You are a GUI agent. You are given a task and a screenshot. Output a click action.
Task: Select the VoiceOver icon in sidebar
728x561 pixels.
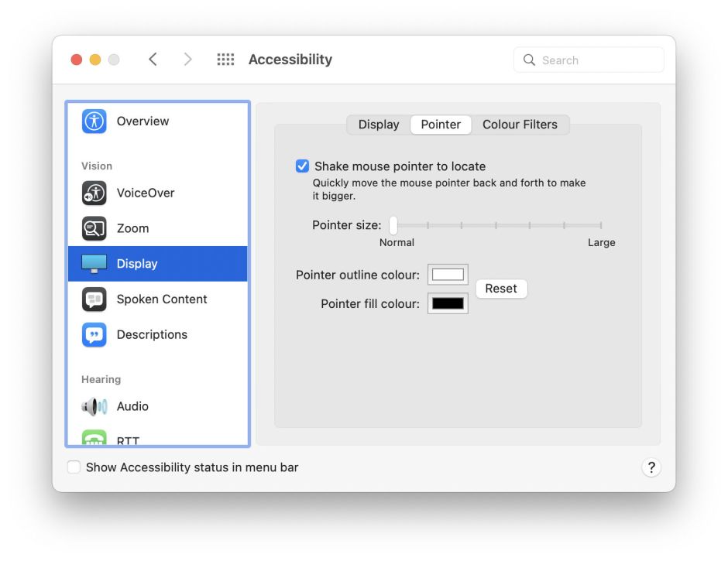click(x=94, y=193)
